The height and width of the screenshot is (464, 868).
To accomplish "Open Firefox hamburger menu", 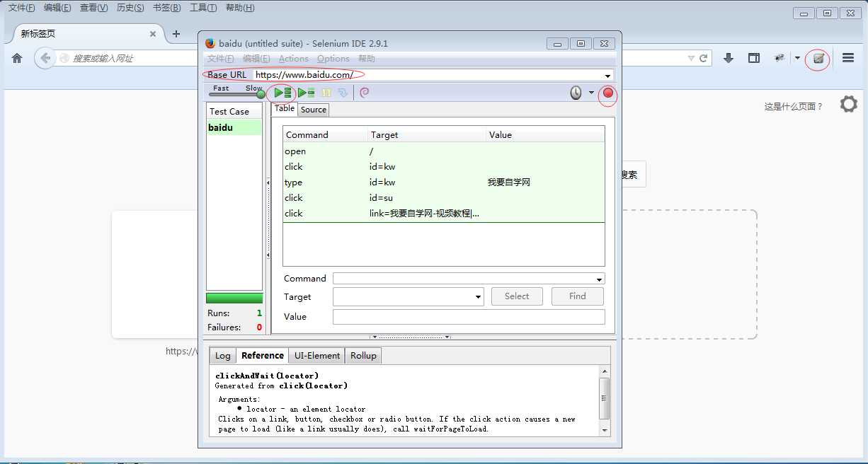I will tap(847, 59).
